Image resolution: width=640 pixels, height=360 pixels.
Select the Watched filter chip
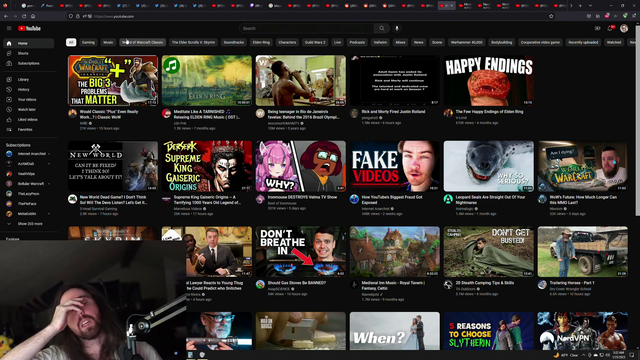(614, 42)
